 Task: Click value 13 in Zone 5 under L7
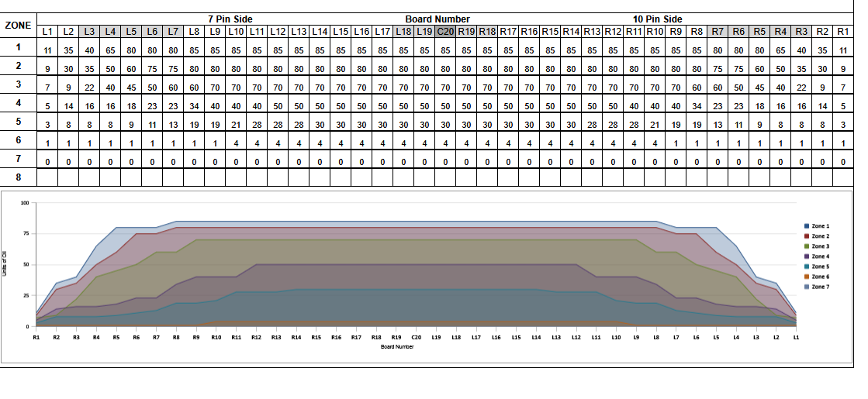(x=173, y=125)
